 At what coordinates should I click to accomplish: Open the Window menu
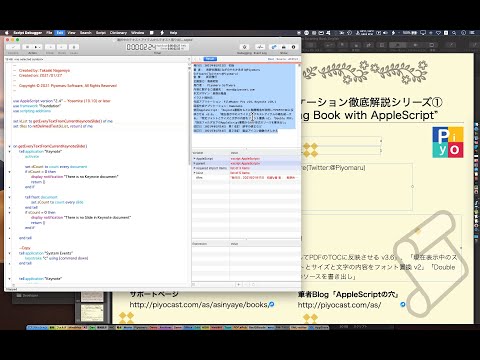click(137, 33)
